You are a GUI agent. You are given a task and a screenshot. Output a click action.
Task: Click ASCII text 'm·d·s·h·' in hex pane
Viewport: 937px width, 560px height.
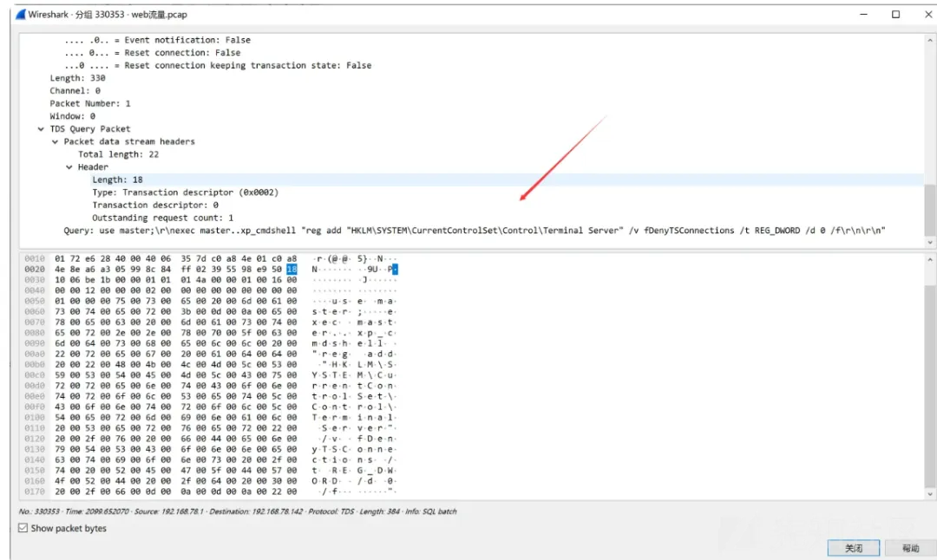pyautogui.click(x=331, y=343)
